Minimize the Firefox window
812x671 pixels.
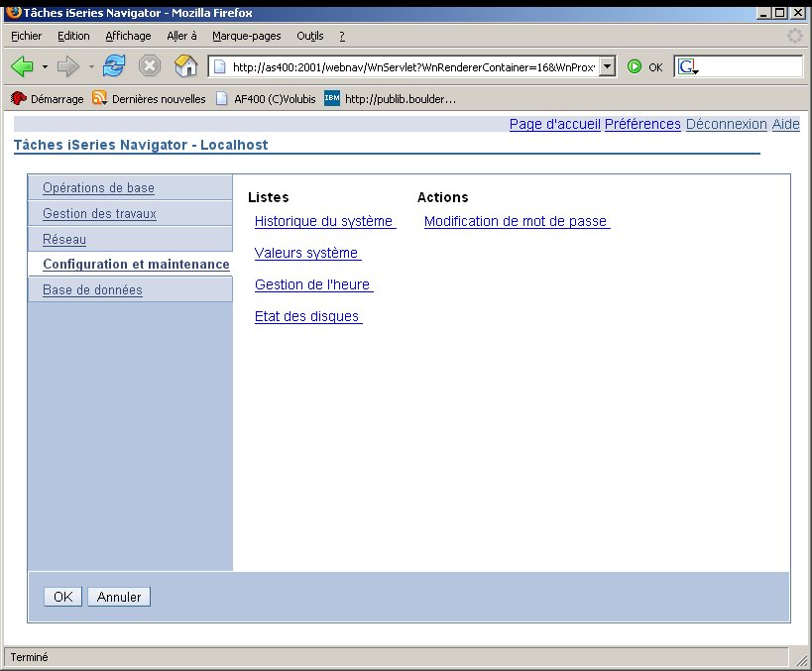762,13
